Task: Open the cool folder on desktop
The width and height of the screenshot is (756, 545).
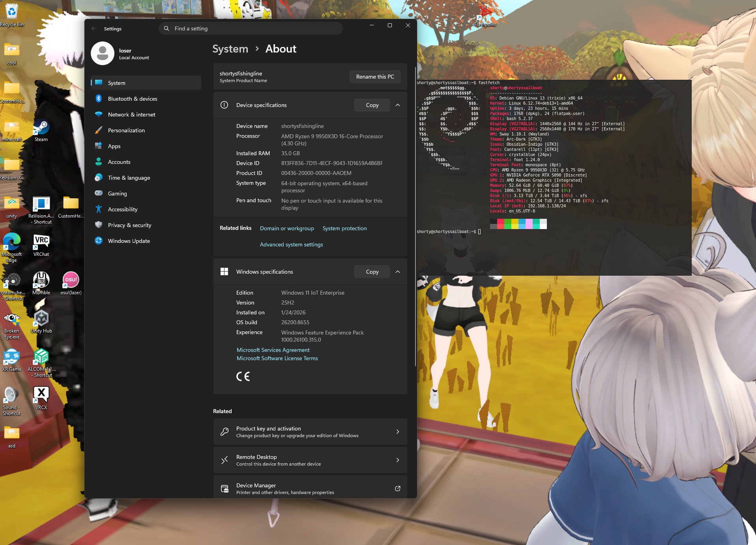Action: pos(12,54)
